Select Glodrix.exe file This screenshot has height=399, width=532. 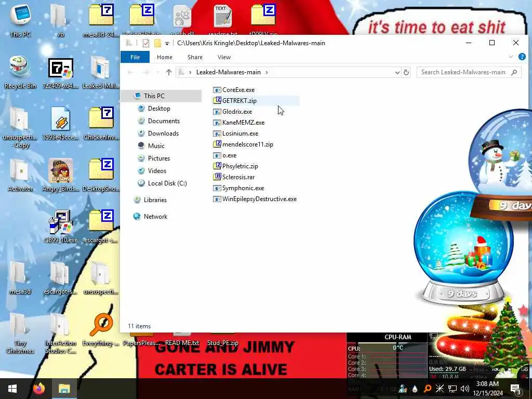[x=232, y=112]
